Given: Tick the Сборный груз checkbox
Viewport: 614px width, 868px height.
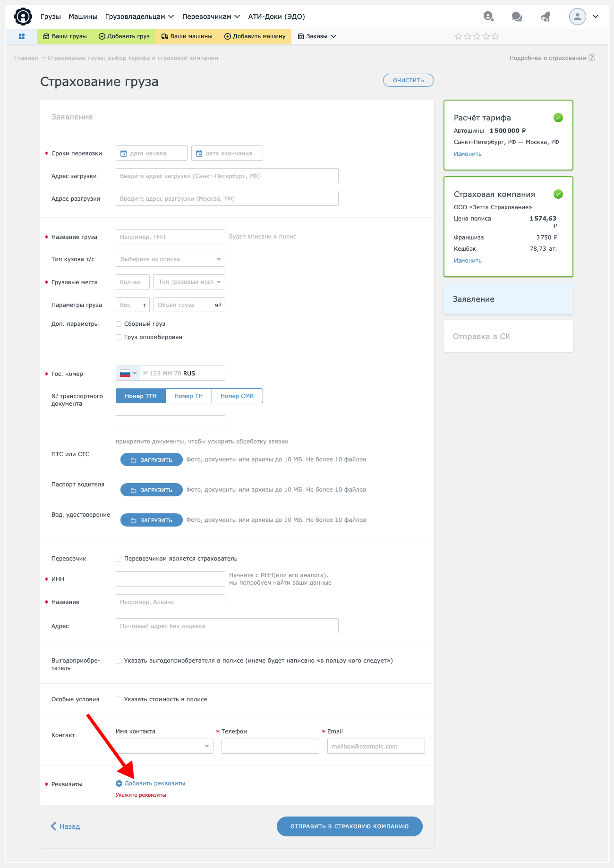Looking at the screenshot, I should coord(119,324).
